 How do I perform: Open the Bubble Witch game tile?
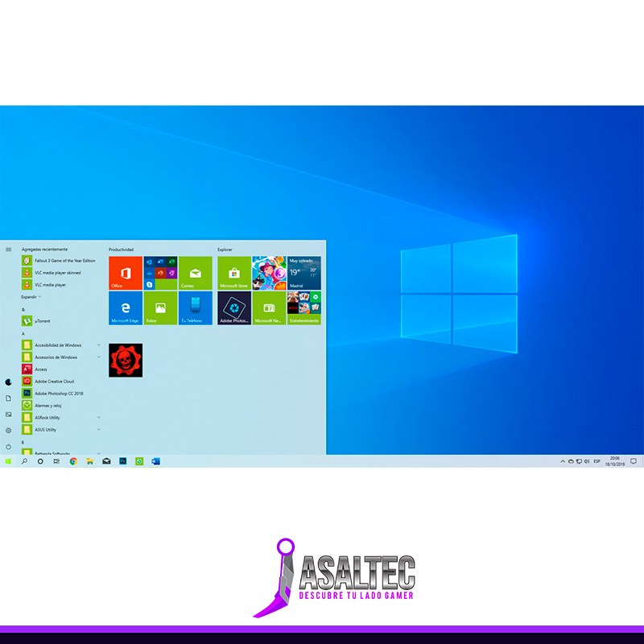pos(269,273)
